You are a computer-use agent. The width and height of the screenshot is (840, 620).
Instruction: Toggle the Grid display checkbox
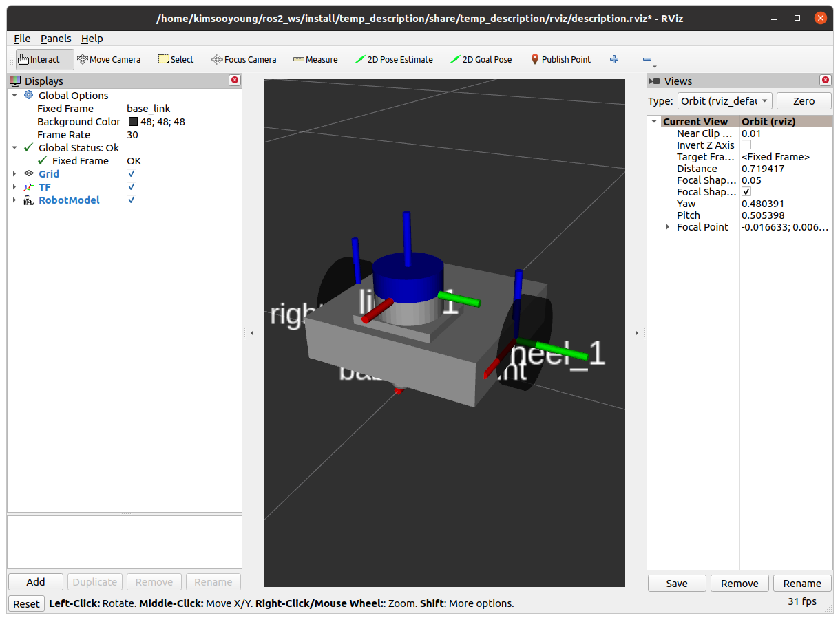click(132, 174)
